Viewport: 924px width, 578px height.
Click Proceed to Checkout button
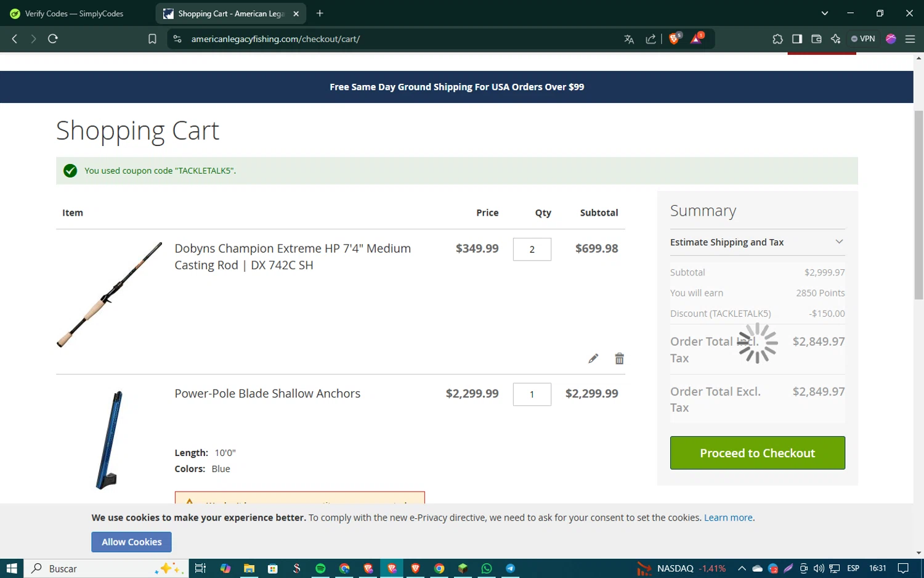pos(757,453)
